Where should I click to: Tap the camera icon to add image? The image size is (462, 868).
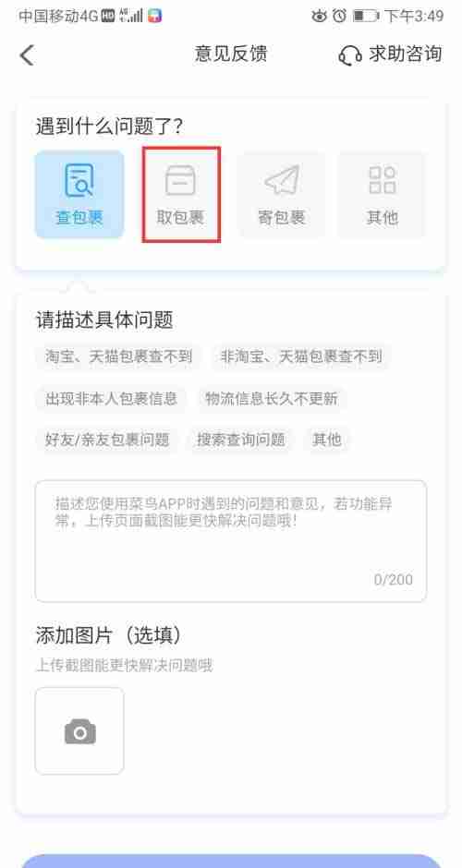point(79,730)
